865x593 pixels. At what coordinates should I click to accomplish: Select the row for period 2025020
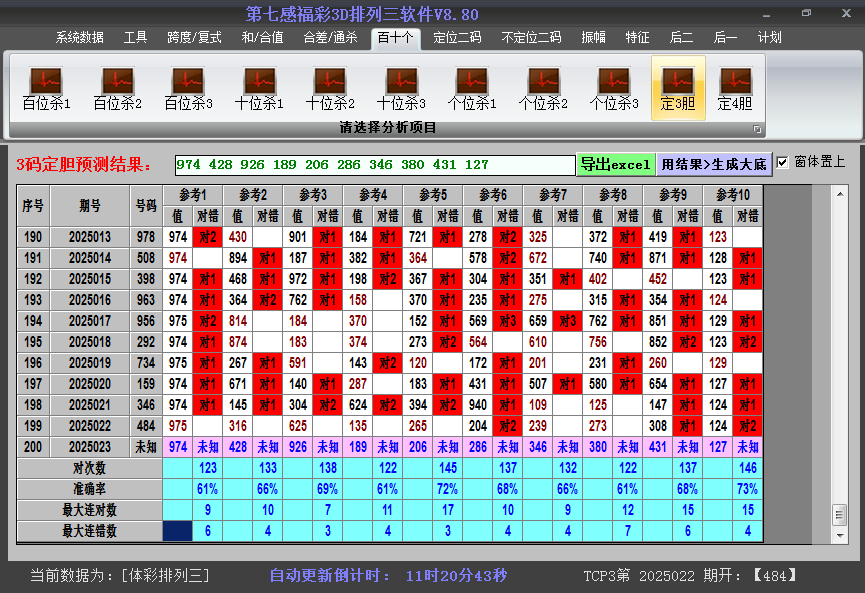[x=389, y=384]
